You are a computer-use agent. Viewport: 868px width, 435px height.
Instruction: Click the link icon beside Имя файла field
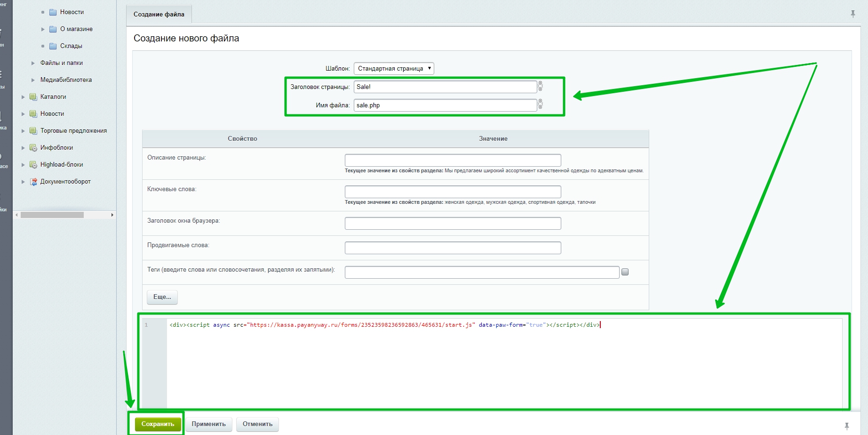pyautogui.click(x=541, y=104)
